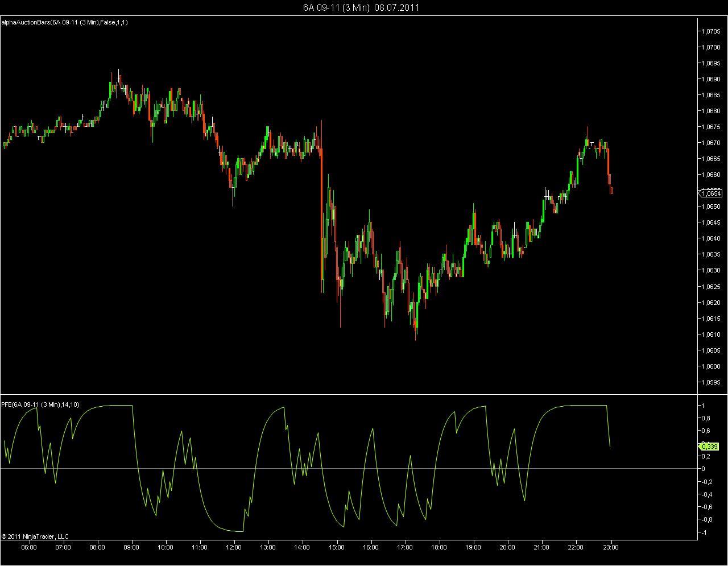
Task: Click the 15:00 time axis label
Action: point(337,547)
